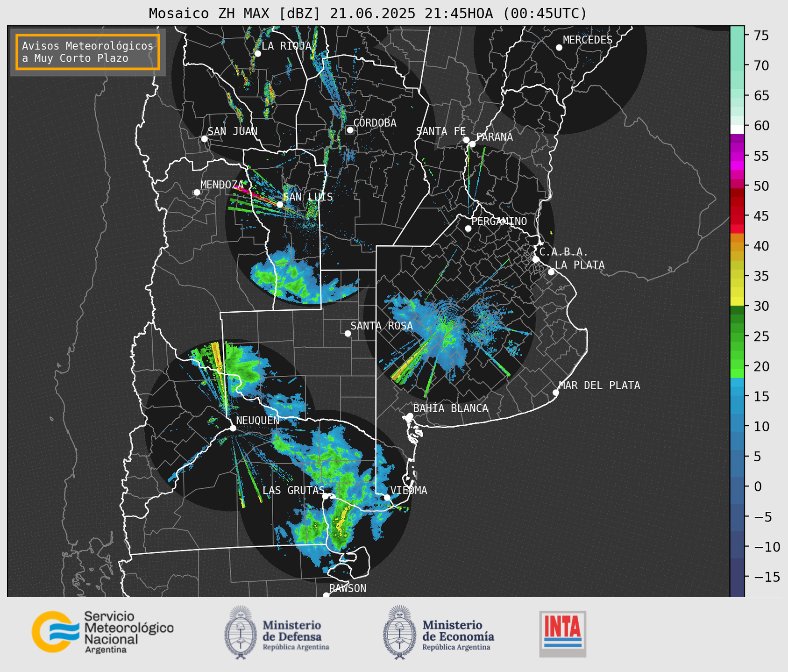This screenshot has height=672, width=788.
Task: Select the LA RIOJA city marker
Action: click(x=257, y=54)
